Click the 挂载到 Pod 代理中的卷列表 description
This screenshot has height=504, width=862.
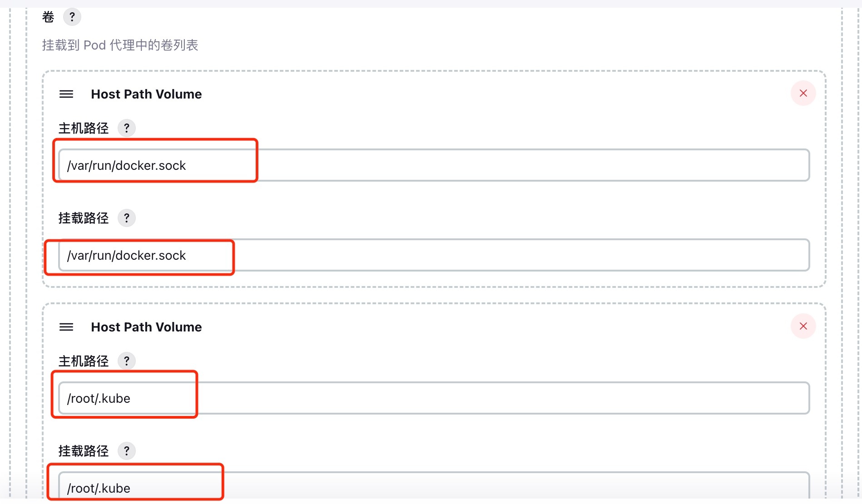tap(120, 45)
